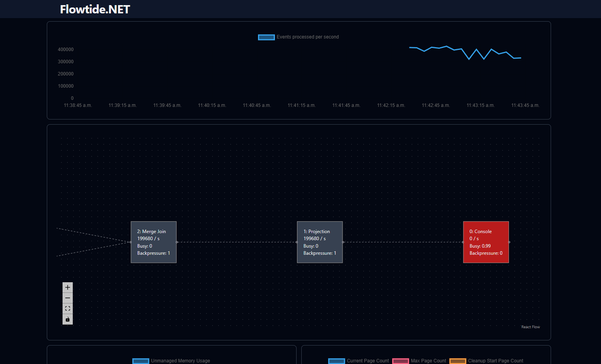Screen dimensions: 601x364
Task: Click the 'Unmanaged Memory Usage' legend text
Action: click(x=181, y=361)
